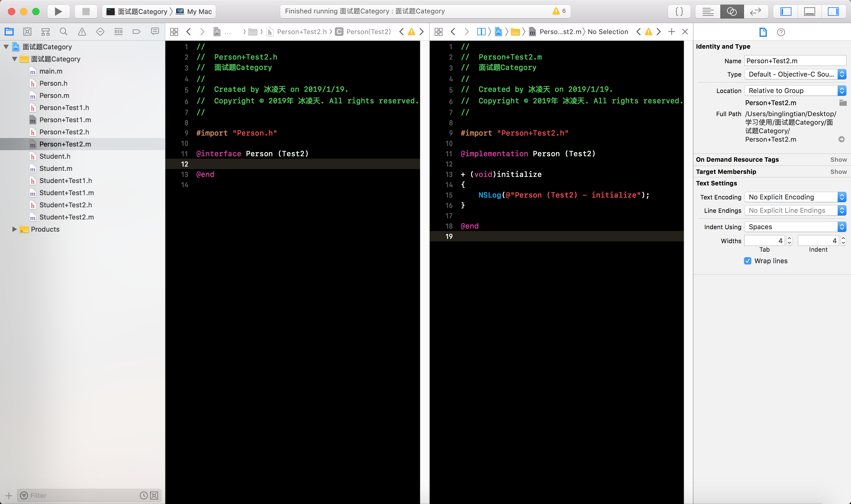Toggle the Wrap lines checkbox
This screenshot has height=504, width=851.
point(747,261)
